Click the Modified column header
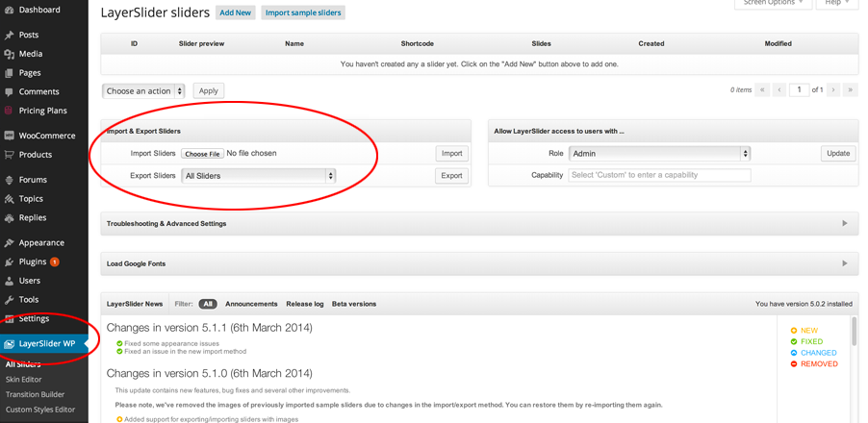 point(779,43)
